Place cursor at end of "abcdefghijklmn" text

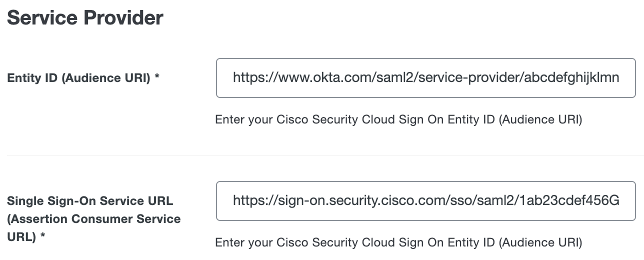click(619, 78)
